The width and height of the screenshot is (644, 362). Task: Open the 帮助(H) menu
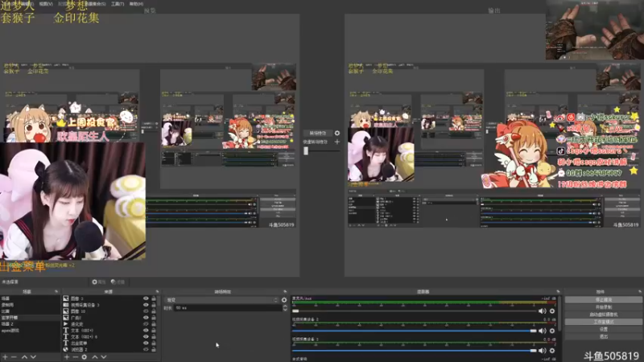click(x=136, y=4)
